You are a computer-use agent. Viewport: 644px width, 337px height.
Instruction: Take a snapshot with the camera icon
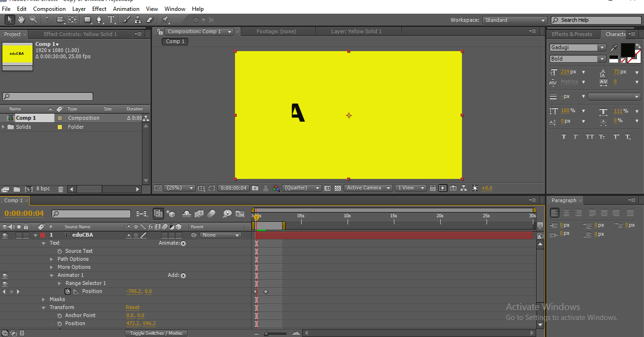[255, 188]
